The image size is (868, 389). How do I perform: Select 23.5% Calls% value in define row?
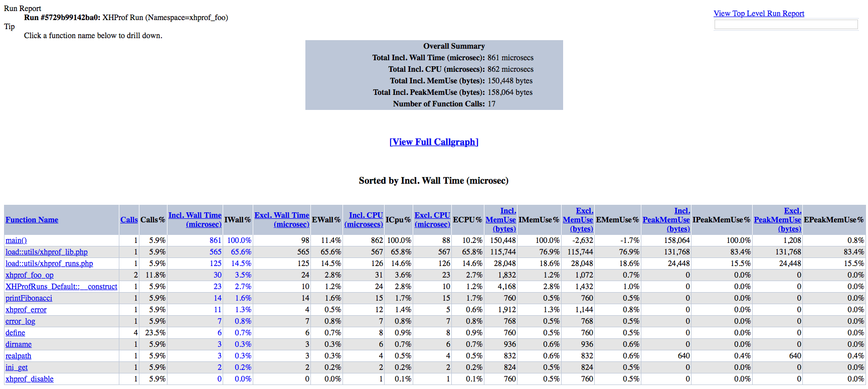pyautogui.click(x=155, y=333)
